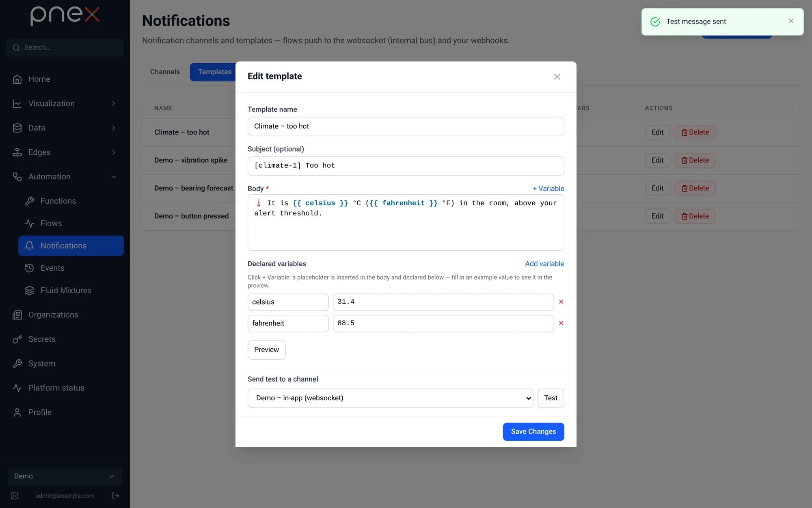Click the Test button
Image resolution: width=812 pixels, height=508 pixels.
click(551, 398)
